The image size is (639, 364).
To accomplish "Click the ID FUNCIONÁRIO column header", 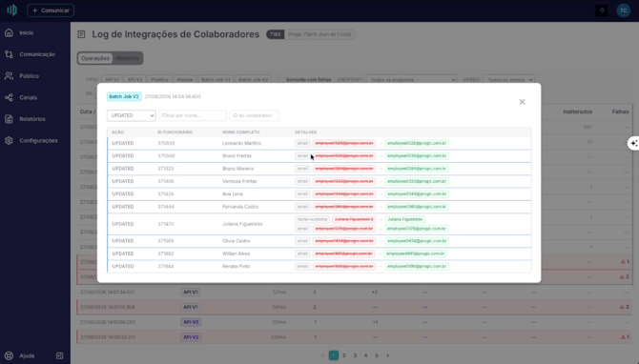I will [175, 132].
